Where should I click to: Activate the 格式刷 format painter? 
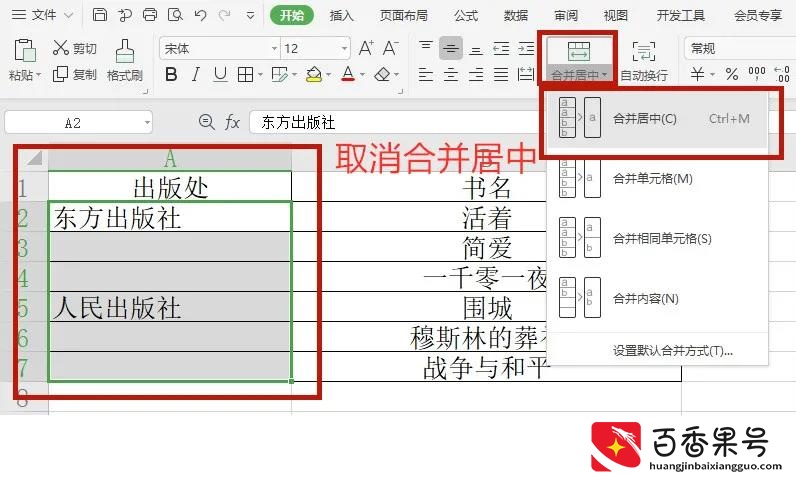pos(125,60)
